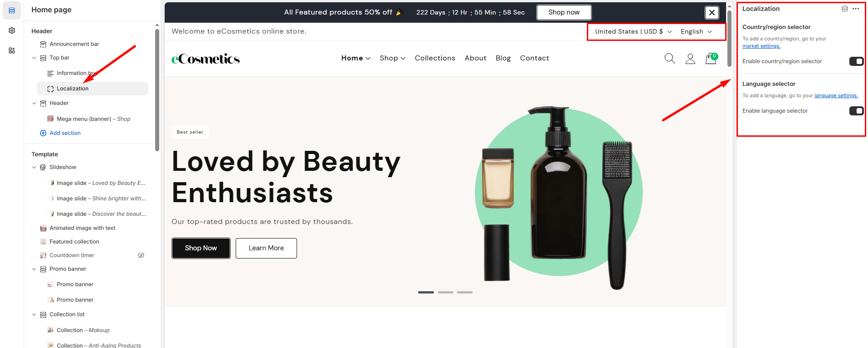The height and width of the screenshot is (348, 868).
Task: Click the eCosmetics logo
Action: (206, 59)
